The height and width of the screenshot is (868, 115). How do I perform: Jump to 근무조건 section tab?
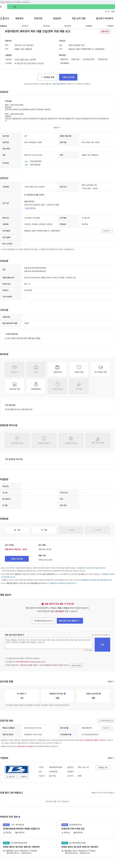(x=25, y=26)
